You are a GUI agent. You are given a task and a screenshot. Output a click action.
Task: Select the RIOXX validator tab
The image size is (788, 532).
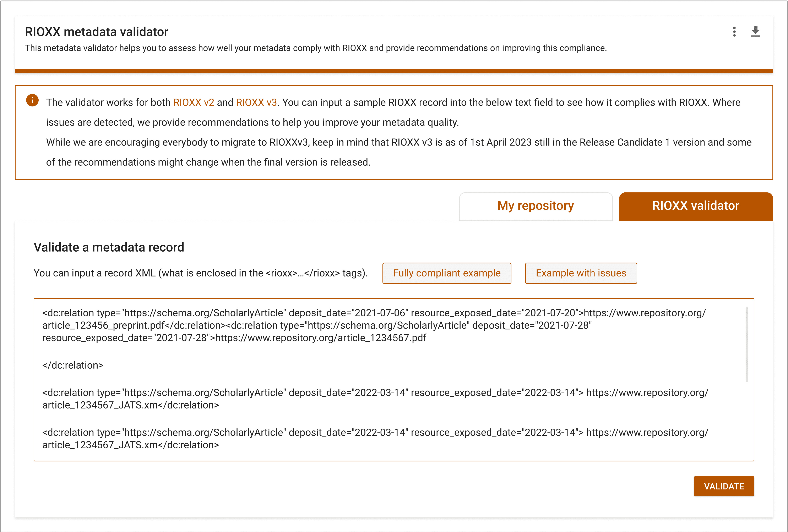695,206
